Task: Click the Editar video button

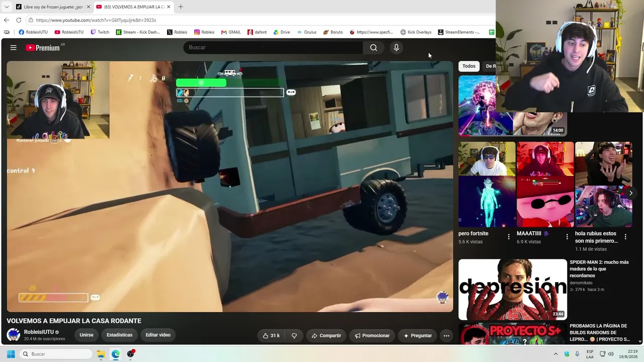Action: (x=158, y=335)
